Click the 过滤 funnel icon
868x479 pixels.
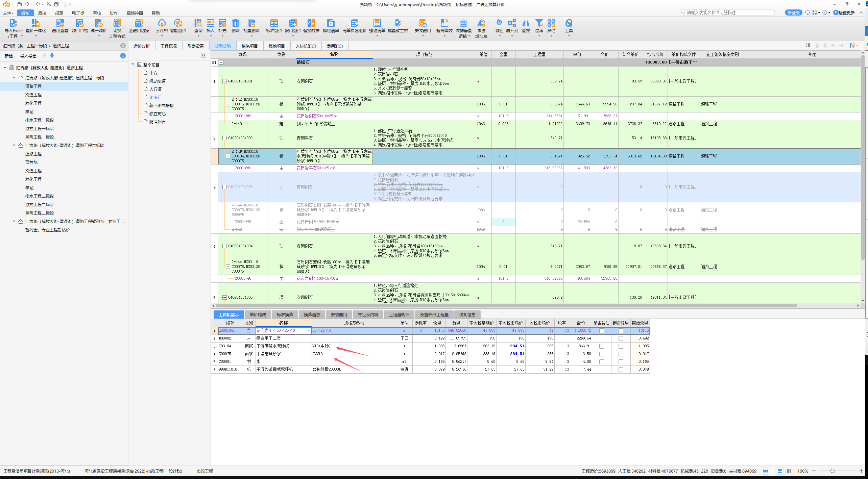click(x=539, y=23)
